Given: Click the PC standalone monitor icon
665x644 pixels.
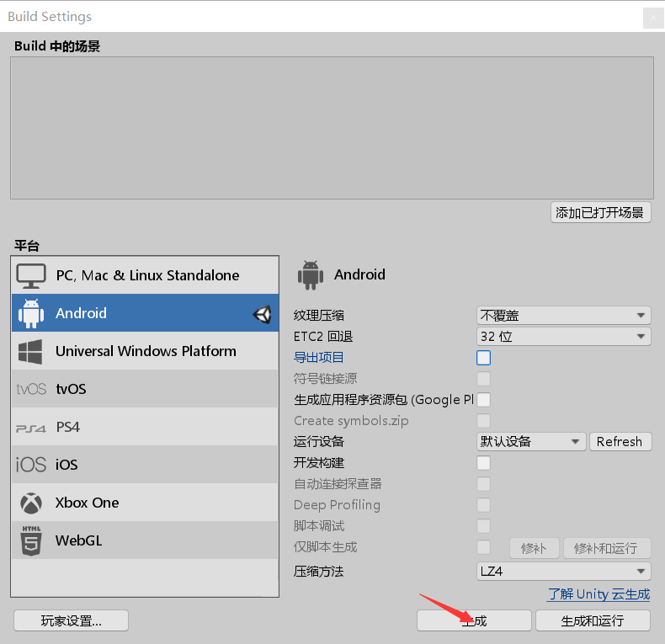Looking at the screenshot, I should pos(31,276).
